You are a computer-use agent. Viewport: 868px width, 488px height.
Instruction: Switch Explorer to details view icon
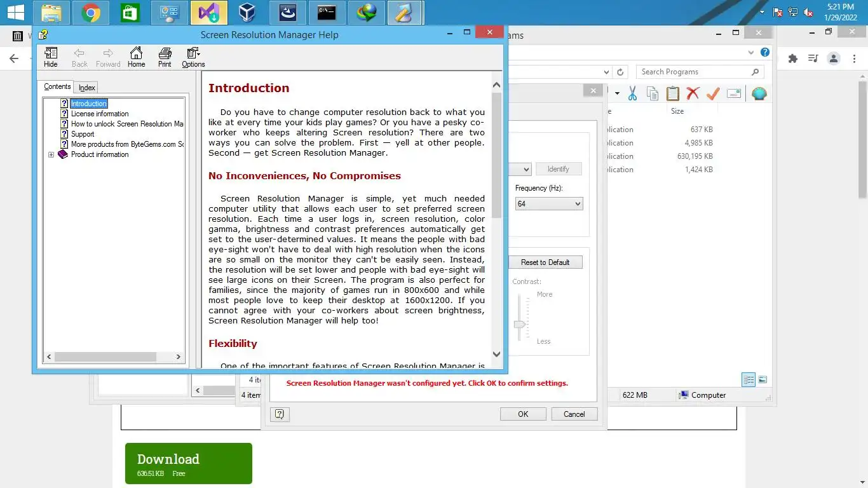tap(749, 379)
